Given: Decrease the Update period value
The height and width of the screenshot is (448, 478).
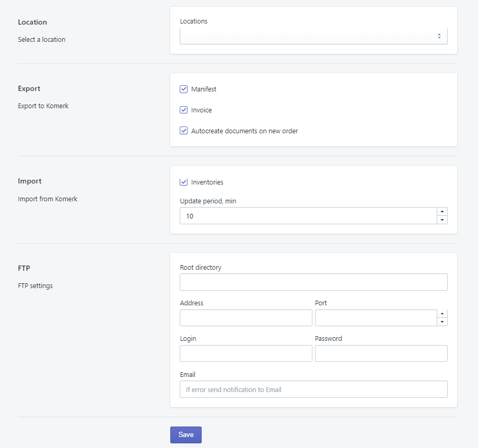Looking at the screenshot, I should (442, 220).
